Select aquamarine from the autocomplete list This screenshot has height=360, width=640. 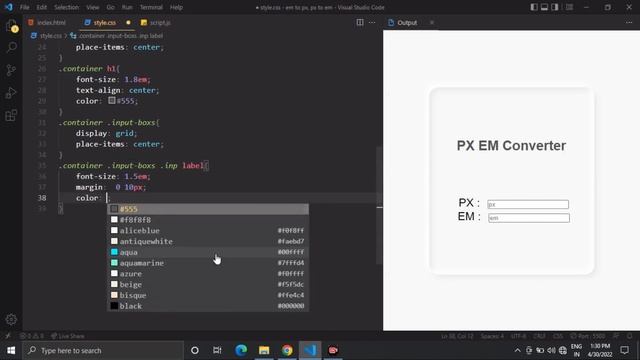pyautogui.click(x=208, y=263)
